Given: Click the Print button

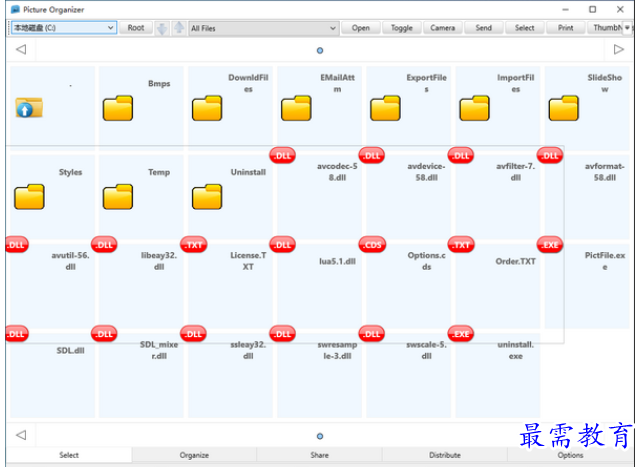Looking at the screenshot, I should click(x=565, y=28).
